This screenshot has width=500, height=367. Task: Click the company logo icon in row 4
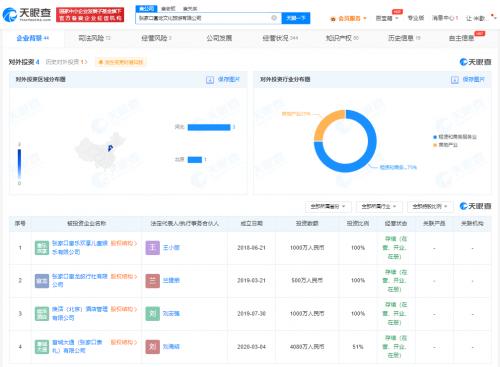tap(42, 347)
